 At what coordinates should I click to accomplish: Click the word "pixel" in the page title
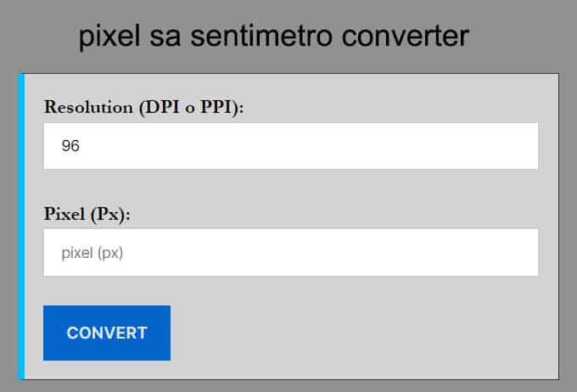[x=112, y=36]
